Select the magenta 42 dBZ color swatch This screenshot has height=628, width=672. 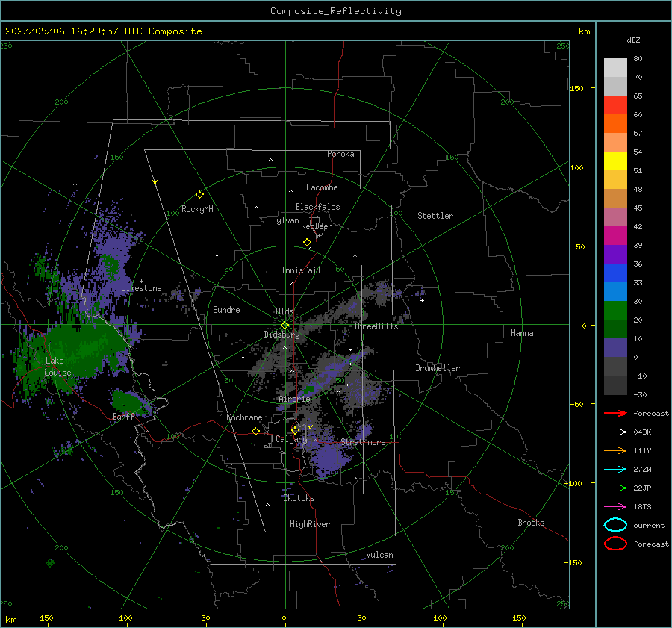[x=615, y=235]
